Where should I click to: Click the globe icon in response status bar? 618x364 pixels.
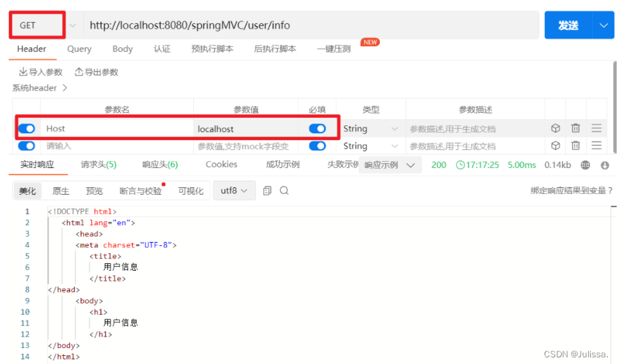585,165
